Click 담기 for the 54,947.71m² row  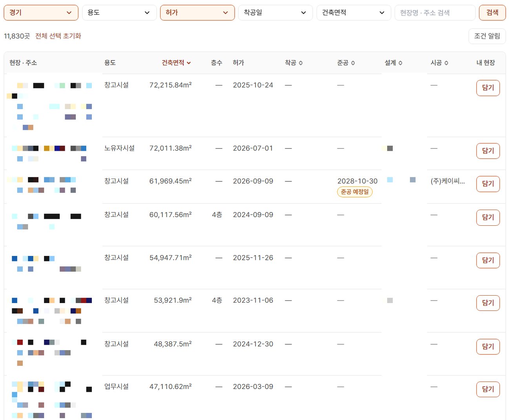488,260
